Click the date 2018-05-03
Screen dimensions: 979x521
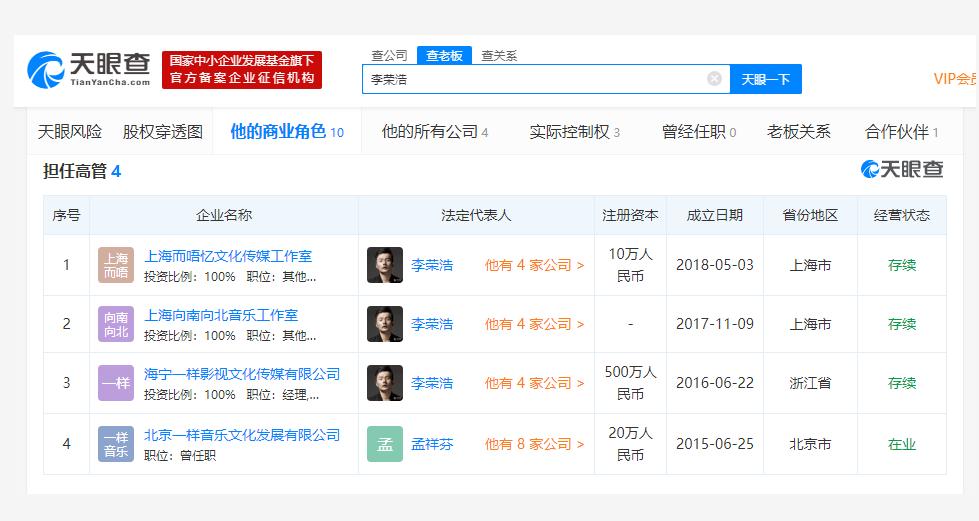click(x=715, y=265)
